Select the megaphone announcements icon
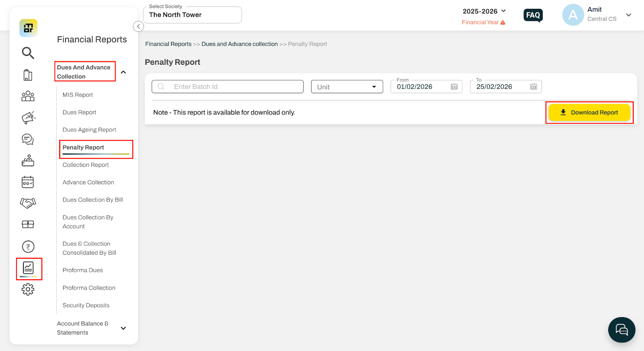The width and height of the screenshot is (644, 351). (x=28, y=117)
